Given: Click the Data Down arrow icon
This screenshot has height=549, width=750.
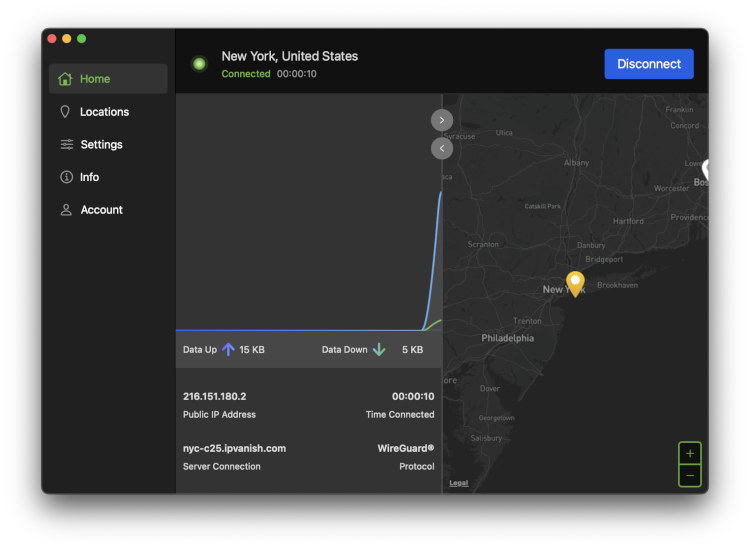Looking at the screenshot, I should click(379, 350).
